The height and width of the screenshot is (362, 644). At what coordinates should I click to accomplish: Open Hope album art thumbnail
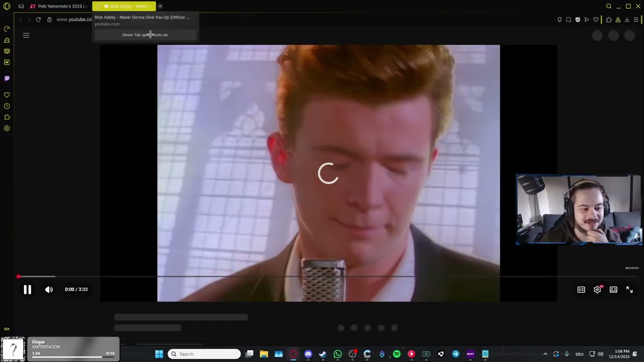click(13, 349)
